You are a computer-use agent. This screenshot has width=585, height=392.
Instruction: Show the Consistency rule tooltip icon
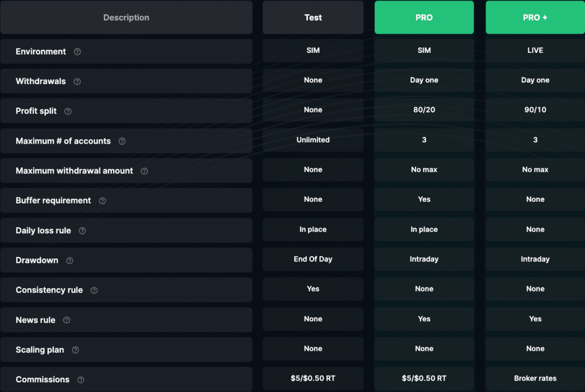(x=94, y=290)
